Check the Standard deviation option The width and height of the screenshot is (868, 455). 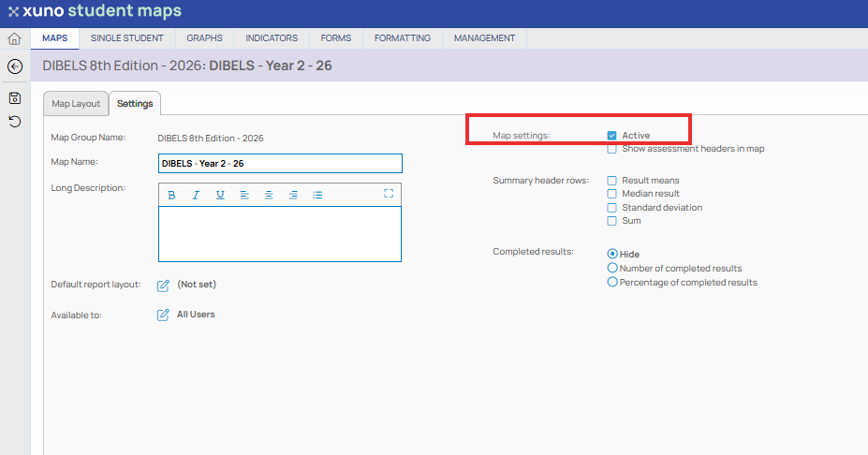point(611,208)
